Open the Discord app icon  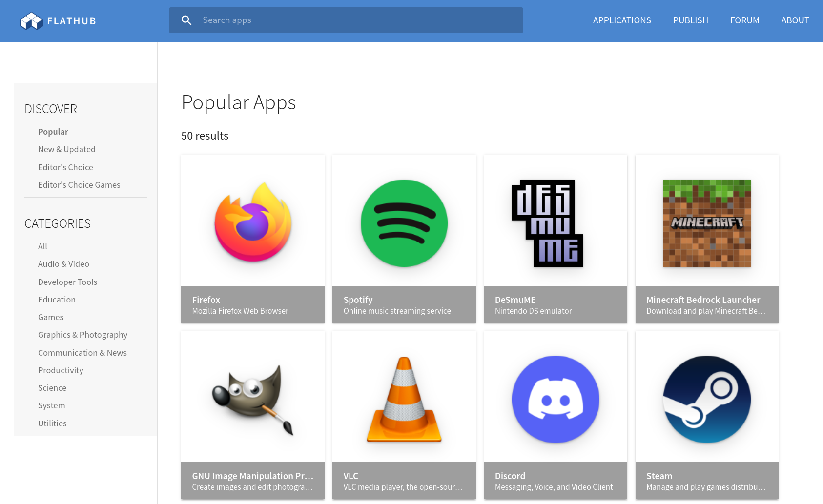point(556,399)
